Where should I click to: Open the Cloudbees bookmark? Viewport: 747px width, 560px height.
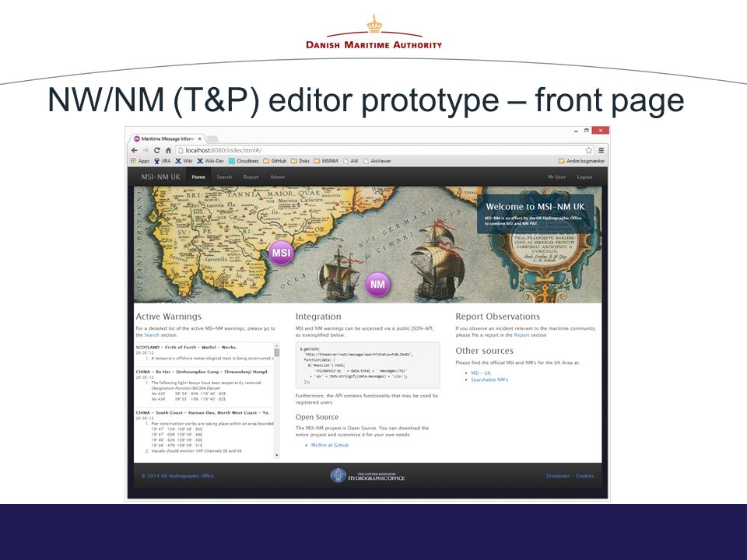pos(244,161)
